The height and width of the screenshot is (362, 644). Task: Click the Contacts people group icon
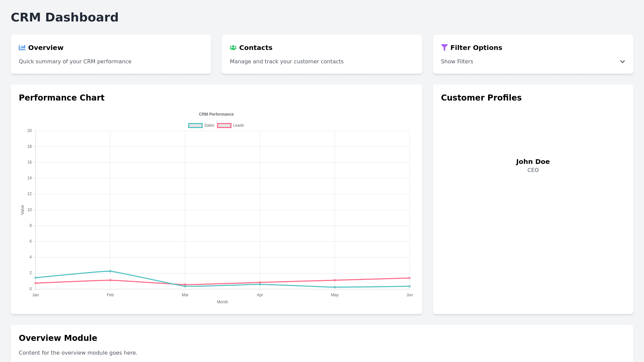(233, 48)
